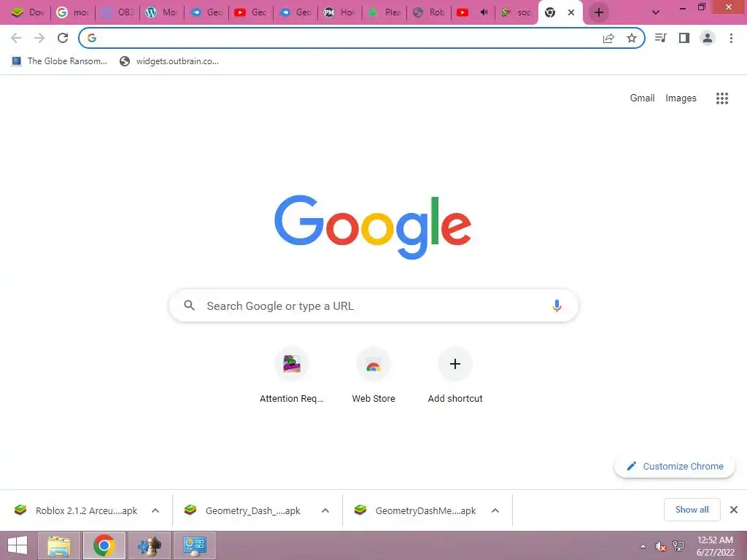Screen dimensions: 747x560
Task: Open the 'Attention Req...' shortcut
Action: point(292,376)
